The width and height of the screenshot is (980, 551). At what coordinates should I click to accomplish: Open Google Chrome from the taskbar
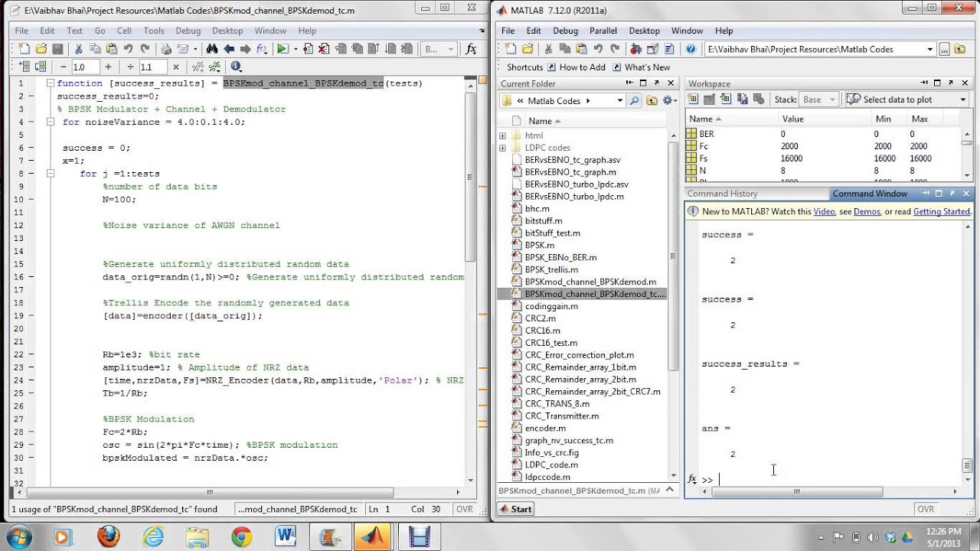pos(241,536)
